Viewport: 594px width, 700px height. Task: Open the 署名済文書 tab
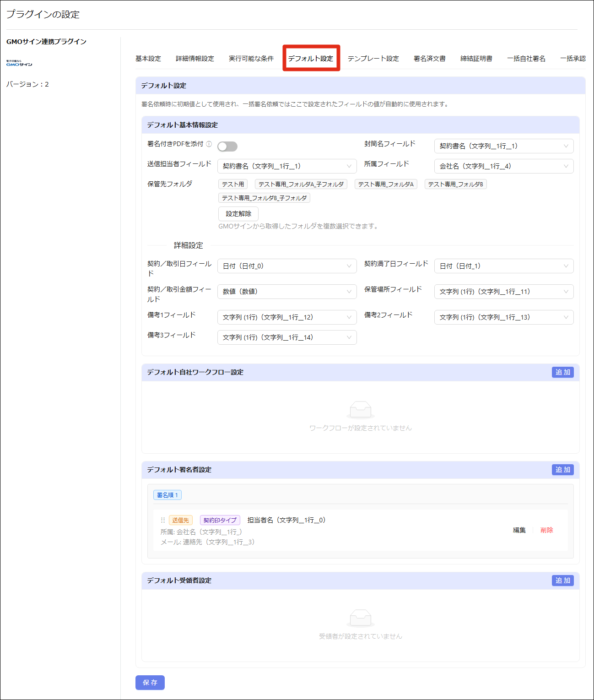point(430,59)
